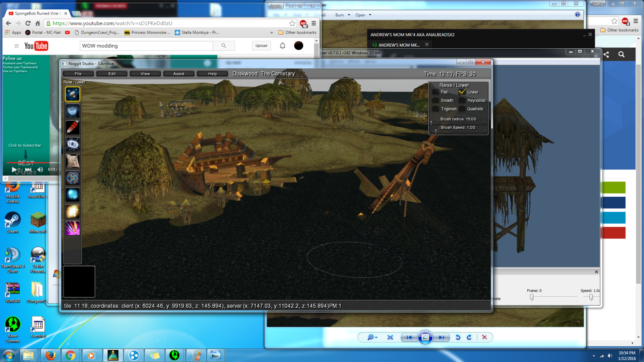
Task: Select the linked rings holes tool icon
Action: (72, 144)
